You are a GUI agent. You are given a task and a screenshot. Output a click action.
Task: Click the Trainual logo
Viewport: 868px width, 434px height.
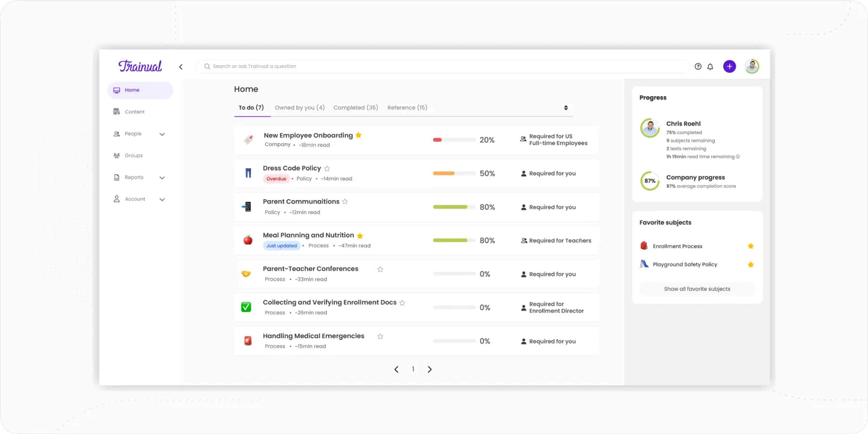click(140, 66)
